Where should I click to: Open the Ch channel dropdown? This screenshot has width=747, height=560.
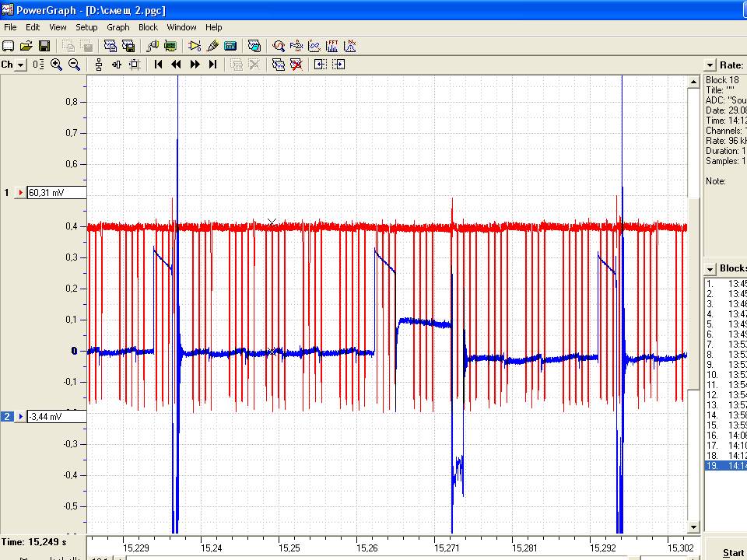[x=20, y=65]
